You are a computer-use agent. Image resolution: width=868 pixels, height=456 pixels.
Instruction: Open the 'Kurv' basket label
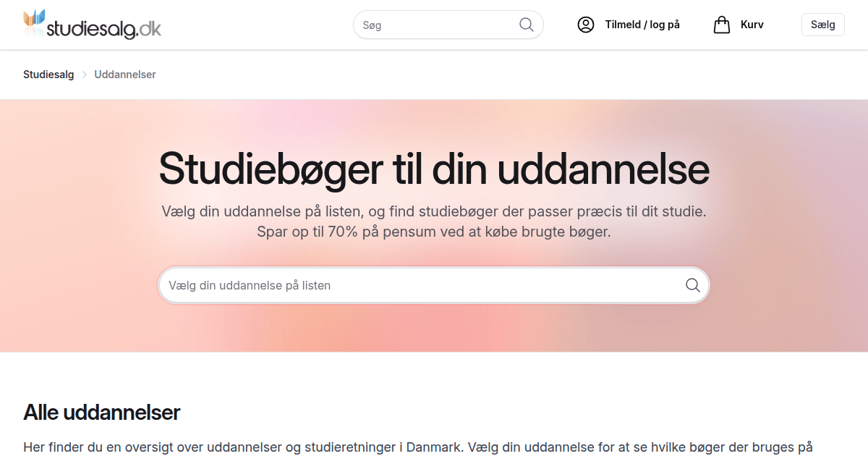pyautogui.click(x=752, y=25)
